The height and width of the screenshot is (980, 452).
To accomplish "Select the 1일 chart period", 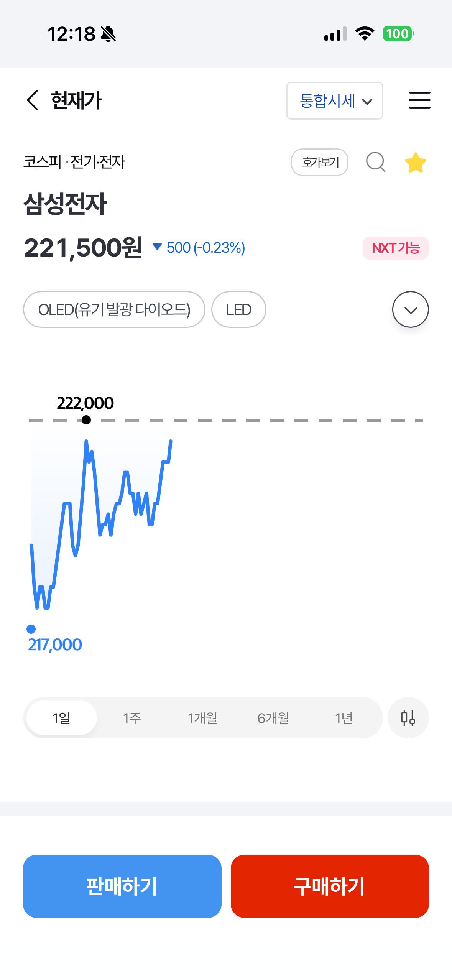I will click(62, 718).
